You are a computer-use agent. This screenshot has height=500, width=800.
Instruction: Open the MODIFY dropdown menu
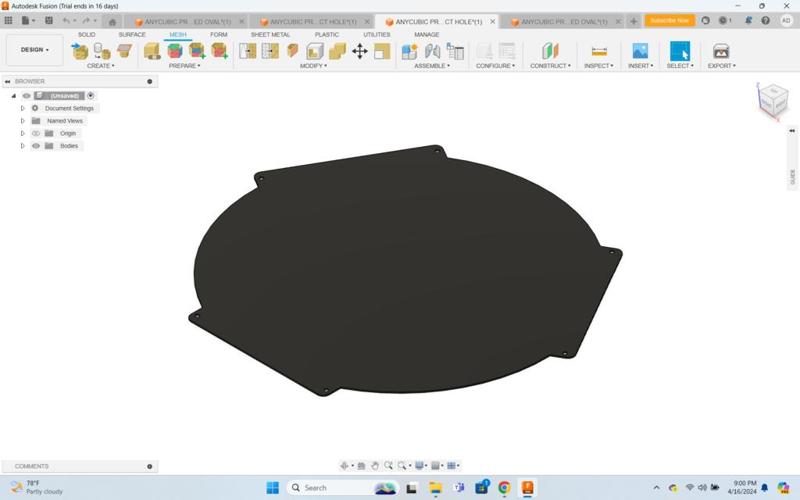[x=313, y=66]
